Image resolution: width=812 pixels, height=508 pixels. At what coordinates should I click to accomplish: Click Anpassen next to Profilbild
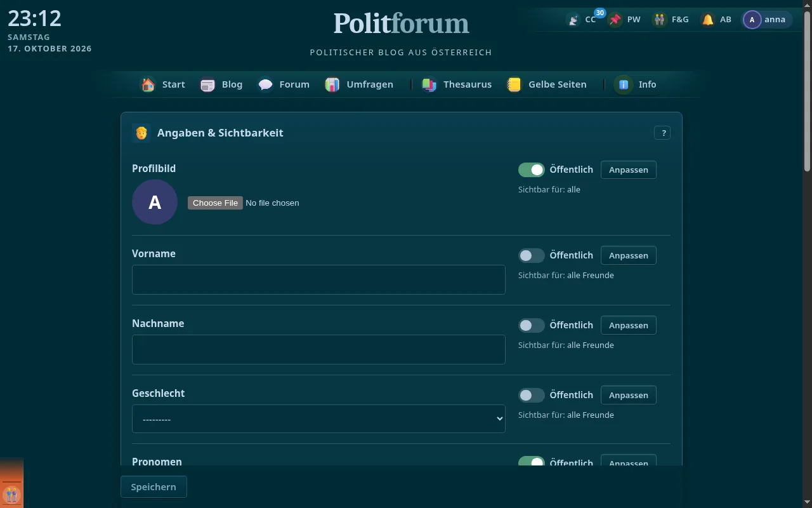click(x=629, y=170)
